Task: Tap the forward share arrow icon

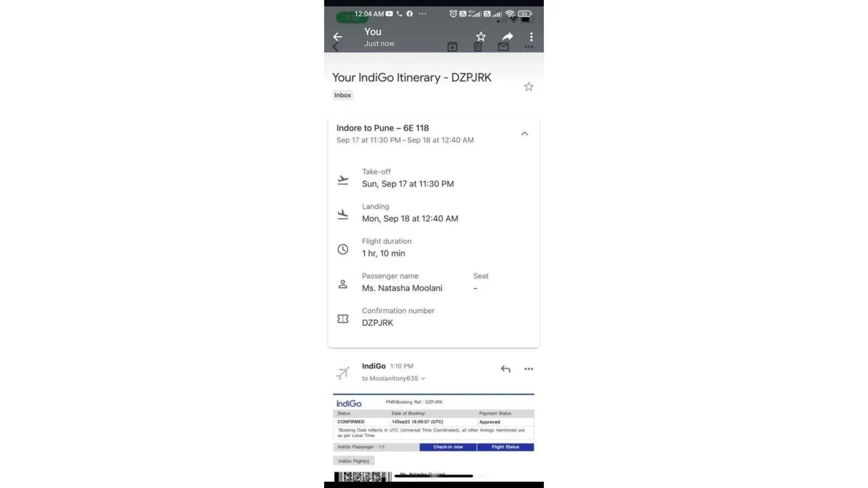Action: [508, 37]
